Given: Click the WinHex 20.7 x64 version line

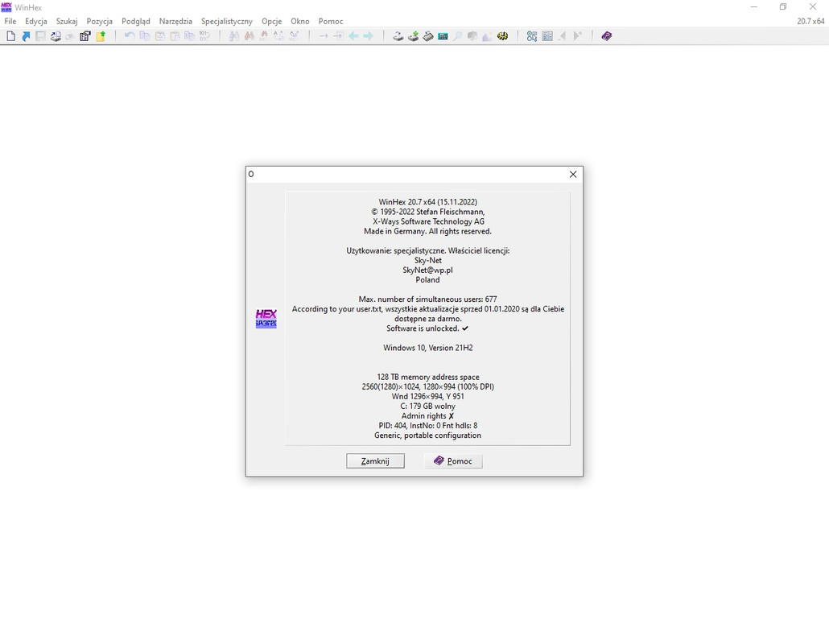Looking at the screenshot, I should (x=427, y=202).
